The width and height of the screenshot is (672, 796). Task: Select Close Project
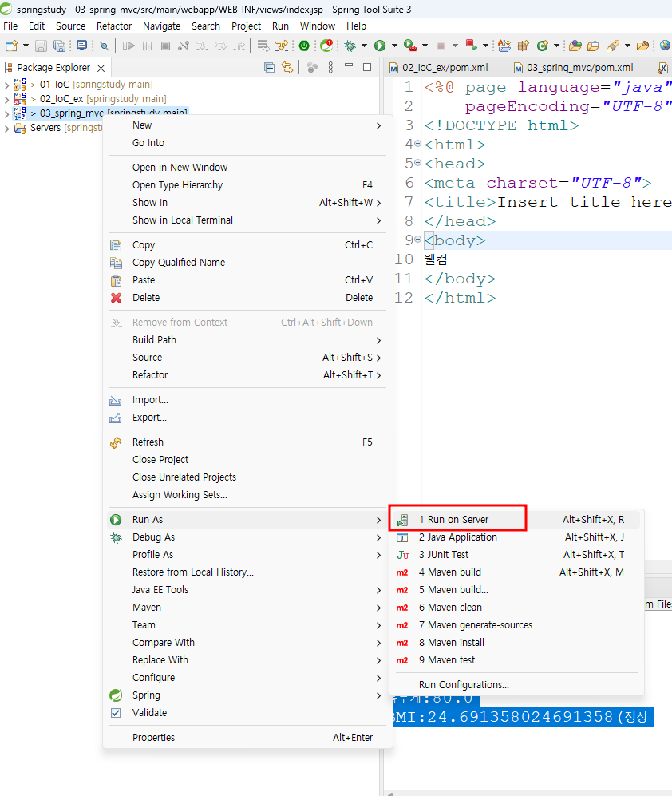(247, 459)
